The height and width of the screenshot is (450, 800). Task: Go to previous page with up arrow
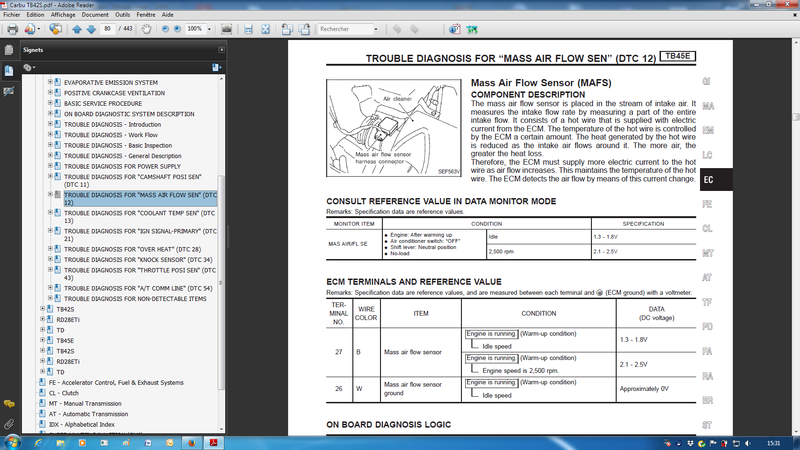point(77,29)
